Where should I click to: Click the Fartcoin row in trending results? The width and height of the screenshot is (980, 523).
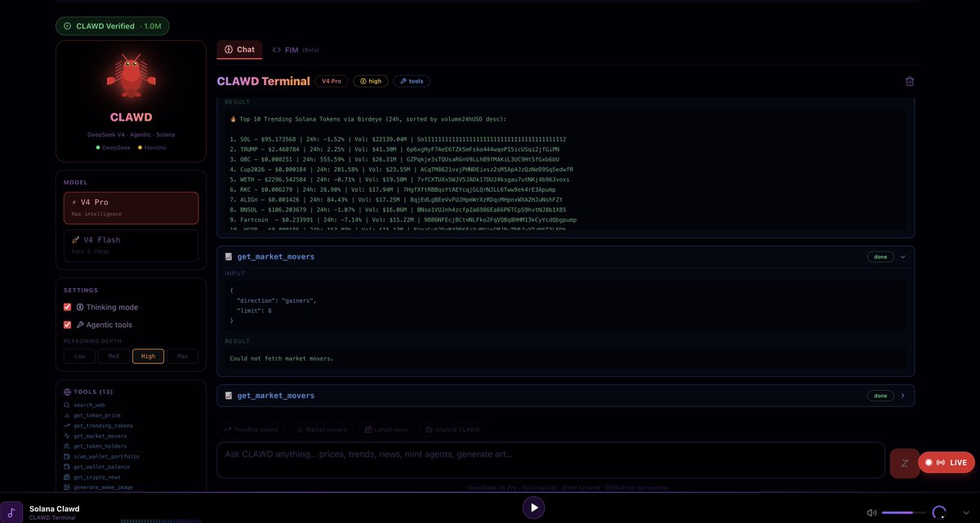[x=403, y=220]
